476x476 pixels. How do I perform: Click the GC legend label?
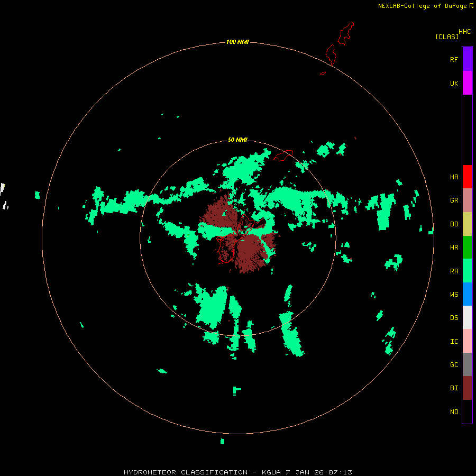click(454, 365)
